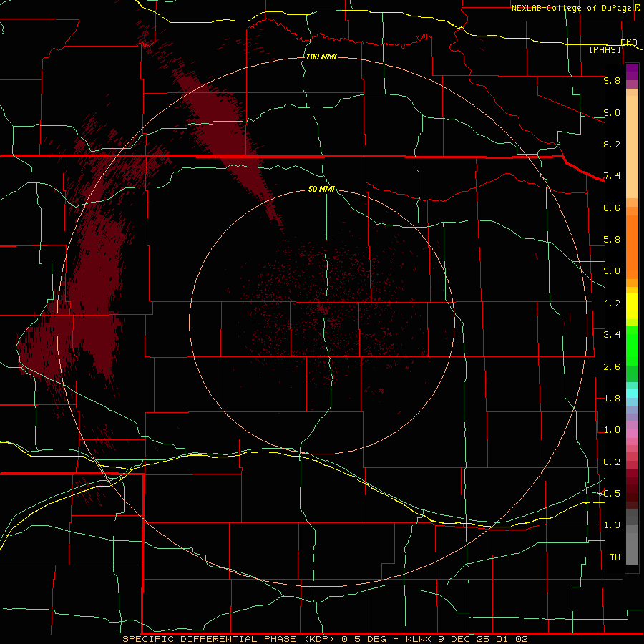Click the NEXLAB-College of DuPage credit text

click(x=571, y=8)
